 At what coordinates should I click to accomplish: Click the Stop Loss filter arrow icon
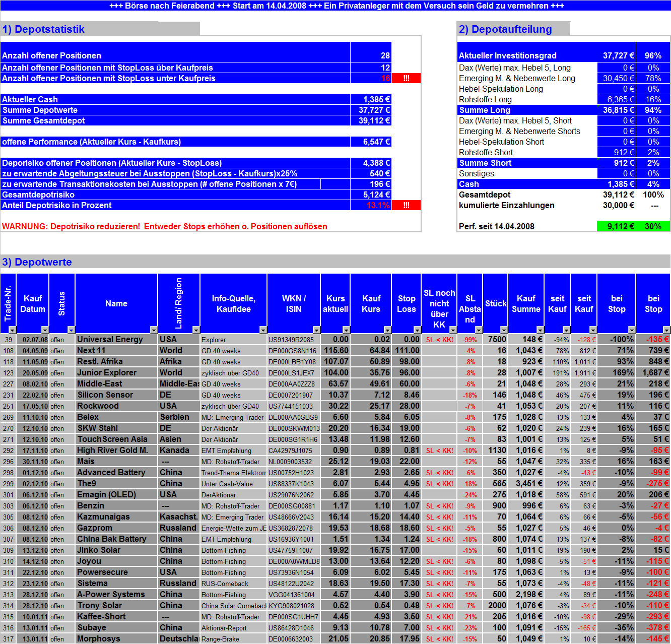[x=417, y=330]
